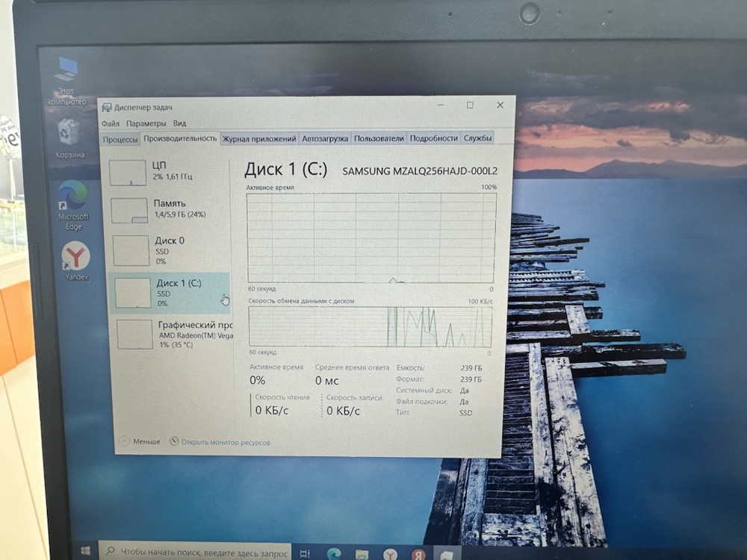Launch the Yandex desktop shortcut

tap(76, 261)
